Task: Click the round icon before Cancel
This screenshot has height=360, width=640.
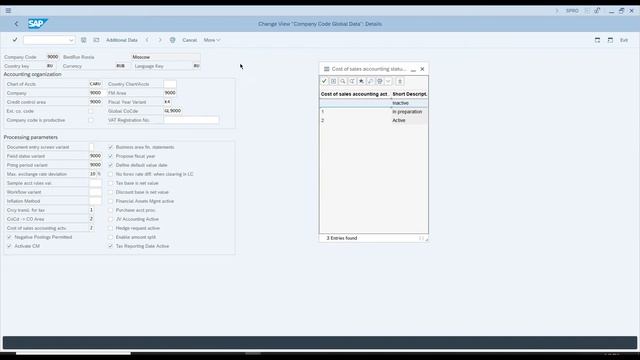Action: 173,40
